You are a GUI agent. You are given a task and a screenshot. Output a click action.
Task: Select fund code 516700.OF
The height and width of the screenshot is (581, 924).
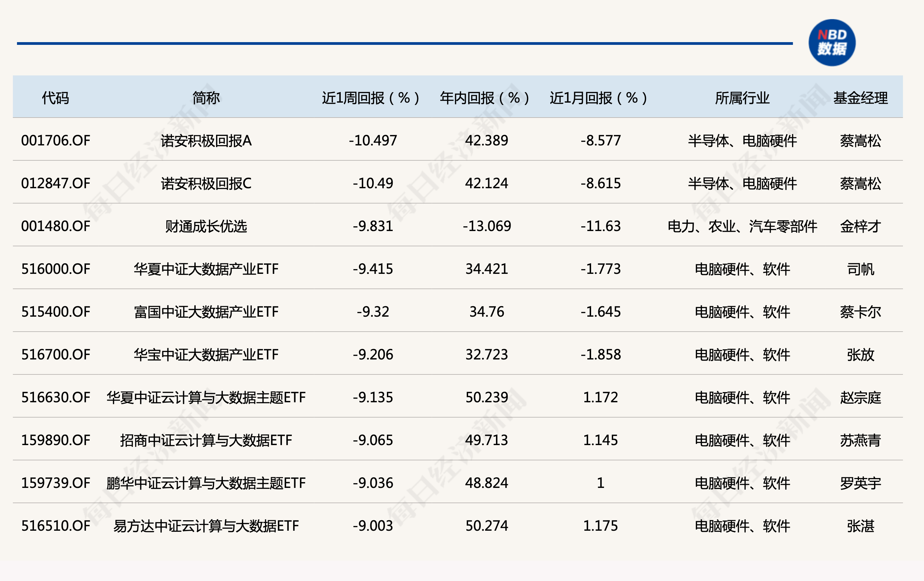pyautogui.click(x=56, y=355)
